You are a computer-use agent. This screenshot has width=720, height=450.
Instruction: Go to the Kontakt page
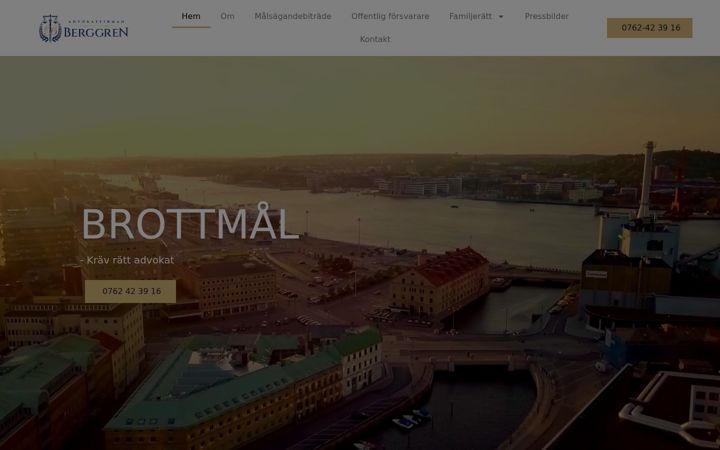point(375,39)
